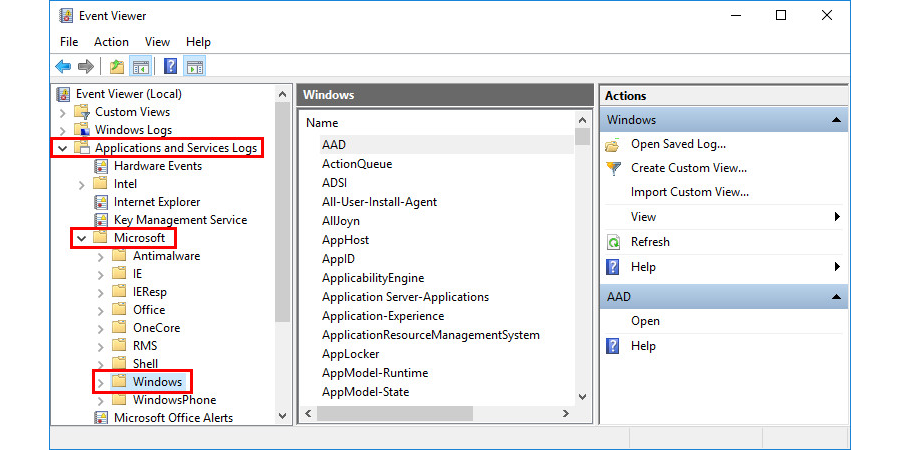Collapse the Microsoft tree node
This screenshot has width=900, height=450.
coord(82,238)
